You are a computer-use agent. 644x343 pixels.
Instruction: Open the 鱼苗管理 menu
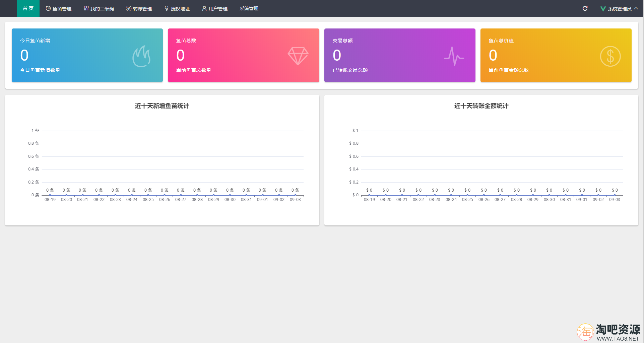(59, 8)
